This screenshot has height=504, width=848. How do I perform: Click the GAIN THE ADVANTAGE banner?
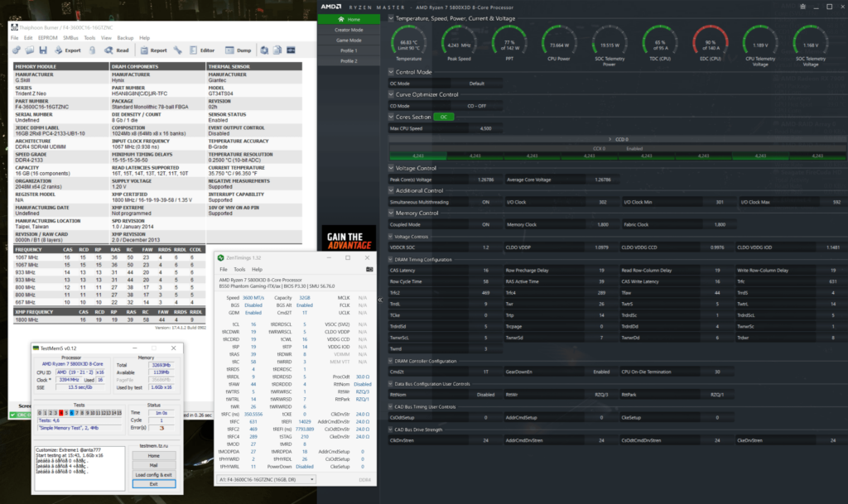point(349,238)
